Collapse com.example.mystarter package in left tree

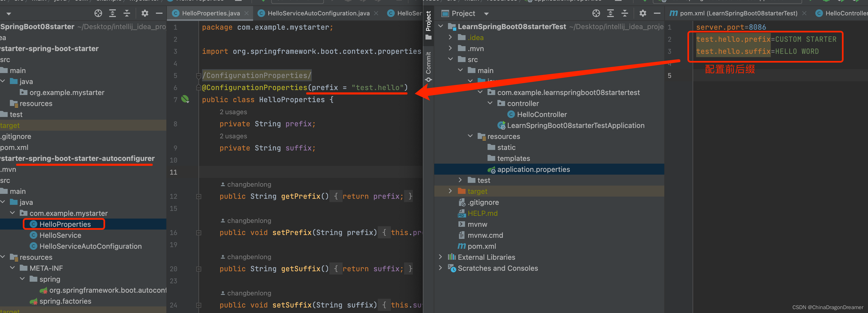tap(12, 213)
